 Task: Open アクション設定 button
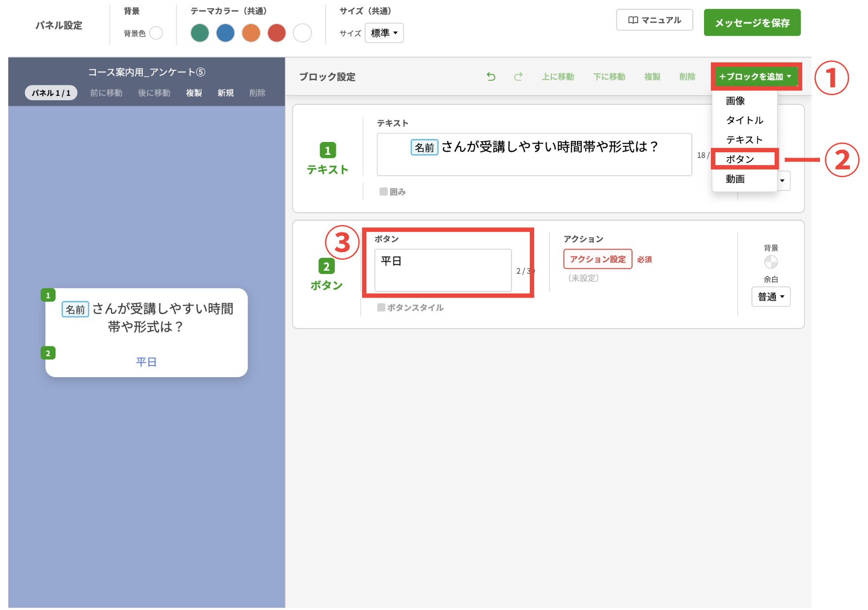click(x=597, y=259)
